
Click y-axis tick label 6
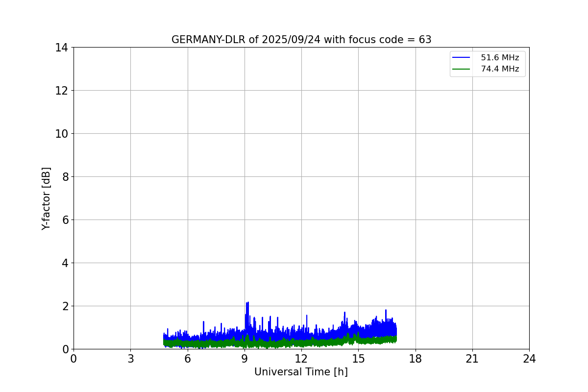[65, 220]
